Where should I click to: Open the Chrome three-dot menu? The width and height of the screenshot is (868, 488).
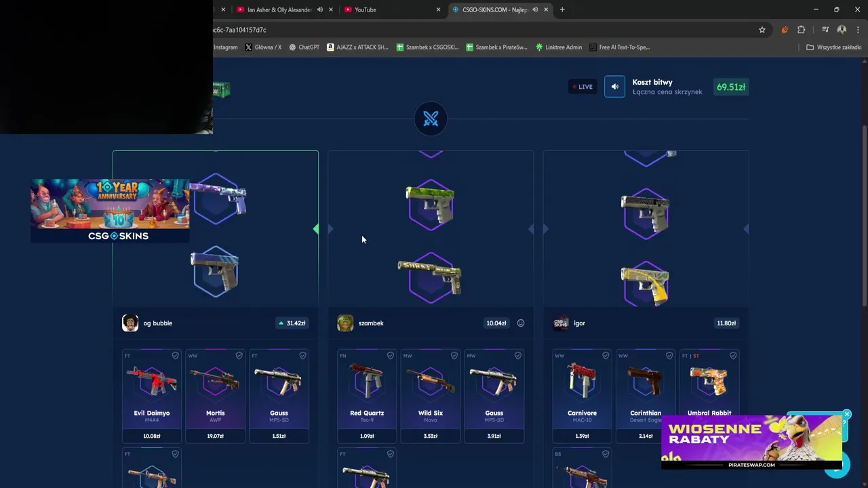click(x=858, y=30)
